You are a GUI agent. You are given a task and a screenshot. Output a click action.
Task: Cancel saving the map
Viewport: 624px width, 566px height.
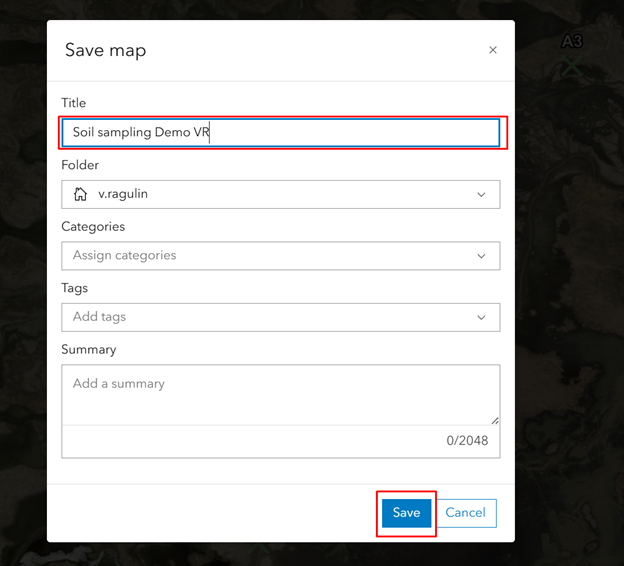(x=465, y=513)
